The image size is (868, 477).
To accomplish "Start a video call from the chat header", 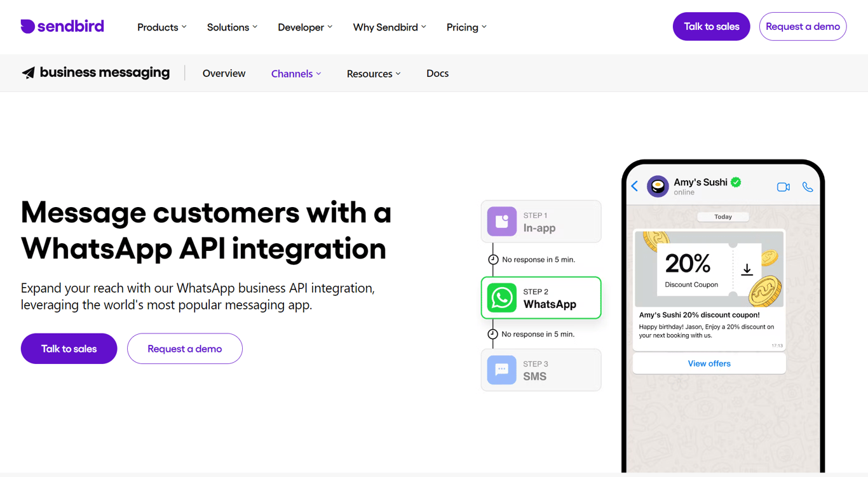I will [x=783, y=186].
